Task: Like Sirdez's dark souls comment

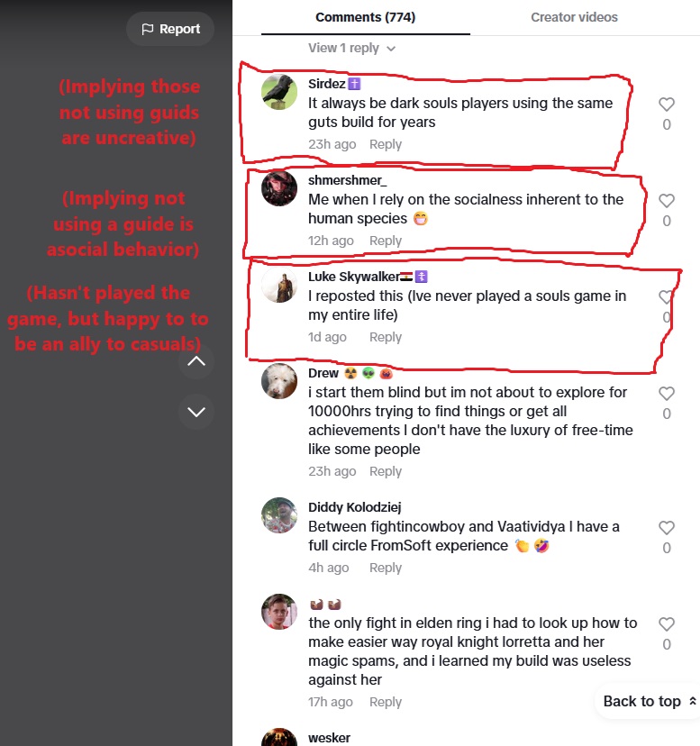Action: point(666,105)
